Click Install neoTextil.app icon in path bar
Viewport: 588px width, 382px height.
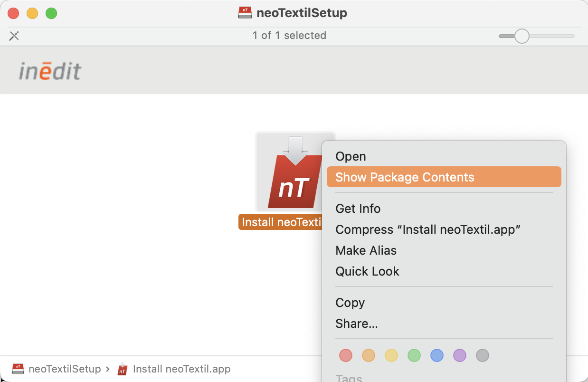123,369
